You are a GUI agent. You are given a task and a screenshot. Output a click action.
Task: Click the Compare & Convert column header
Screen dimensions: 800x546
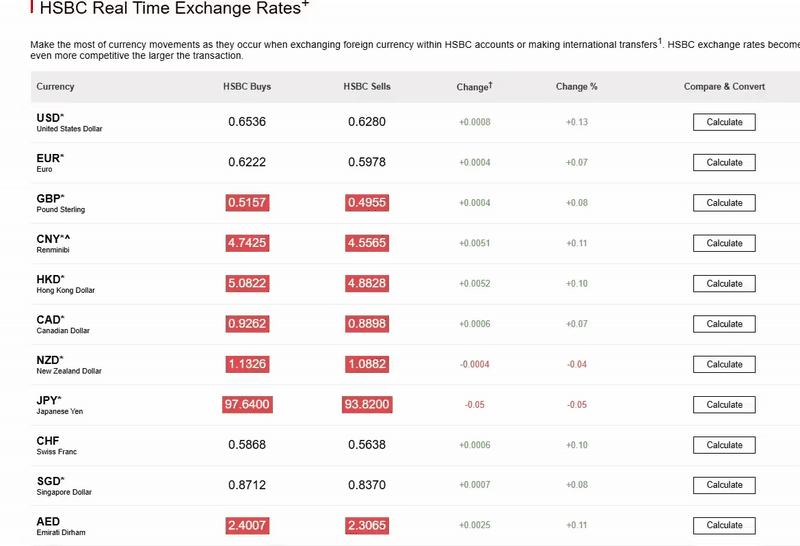tap(724, 86)
